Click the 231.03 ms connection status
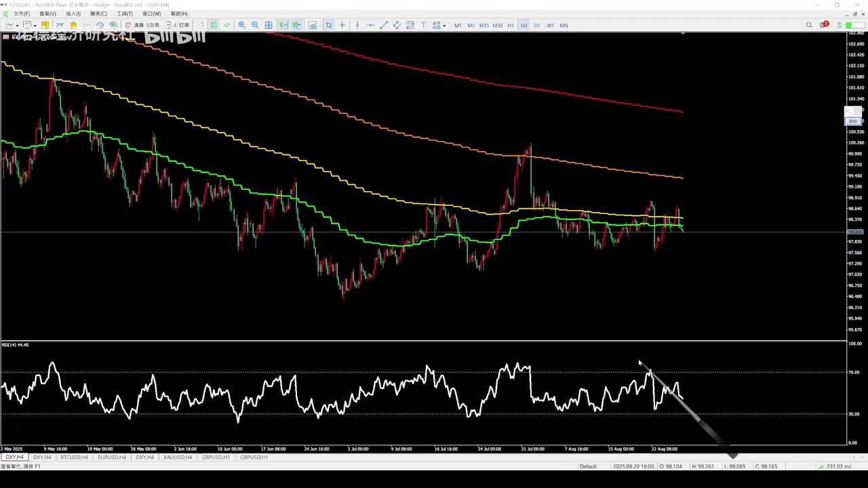The image size is (868, 488). [x=838, y=466]
